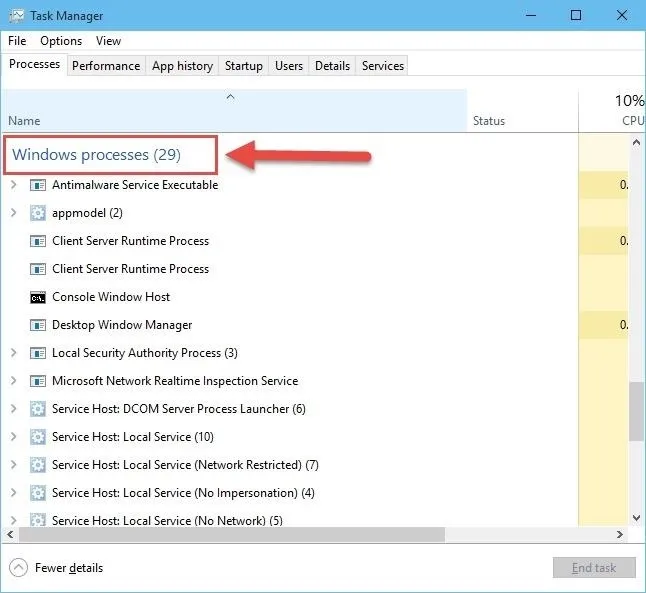Switch to the Performance tab
The height and width of the screenshot is (593, 646).
[x=106, y=66]
